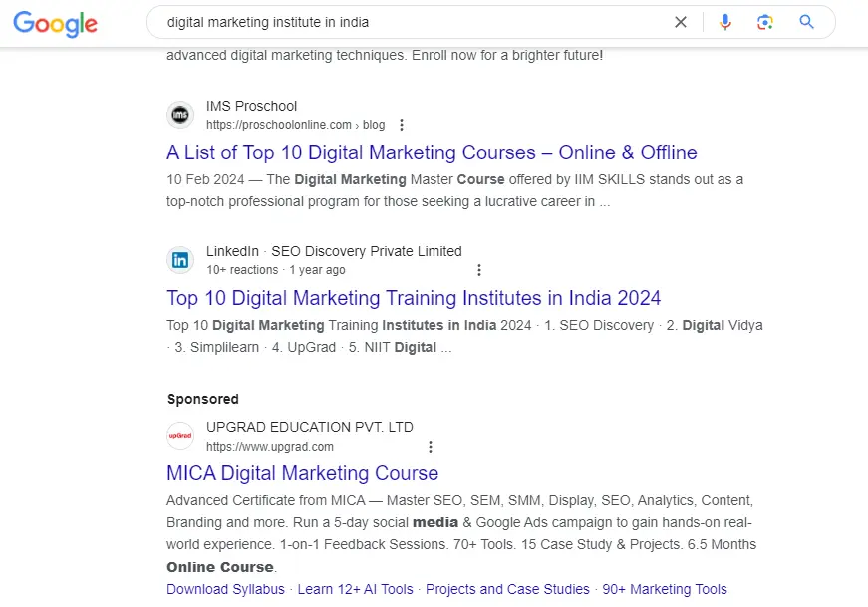Open the MICA Digital Marketing Course ad
The width and height of the screenshot is (868, 607).
302,473
